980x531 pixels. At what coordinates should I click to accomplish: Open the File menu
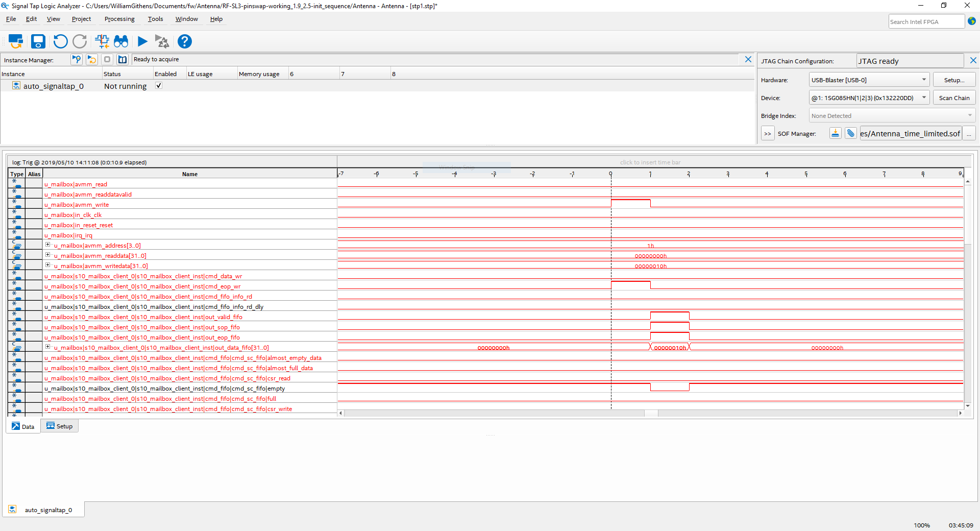tap(11, 19)
